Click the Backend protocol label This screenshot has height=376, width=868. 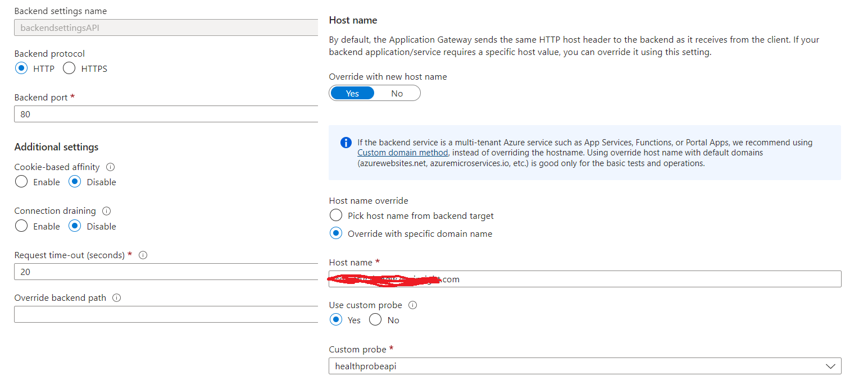49,54
